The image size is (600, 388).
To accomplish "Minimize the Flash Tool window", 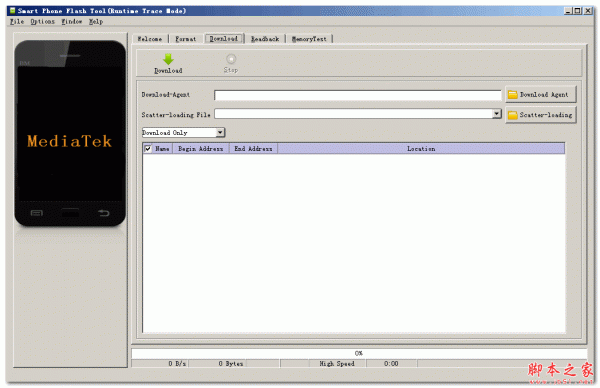I will (x=568, y=11).
